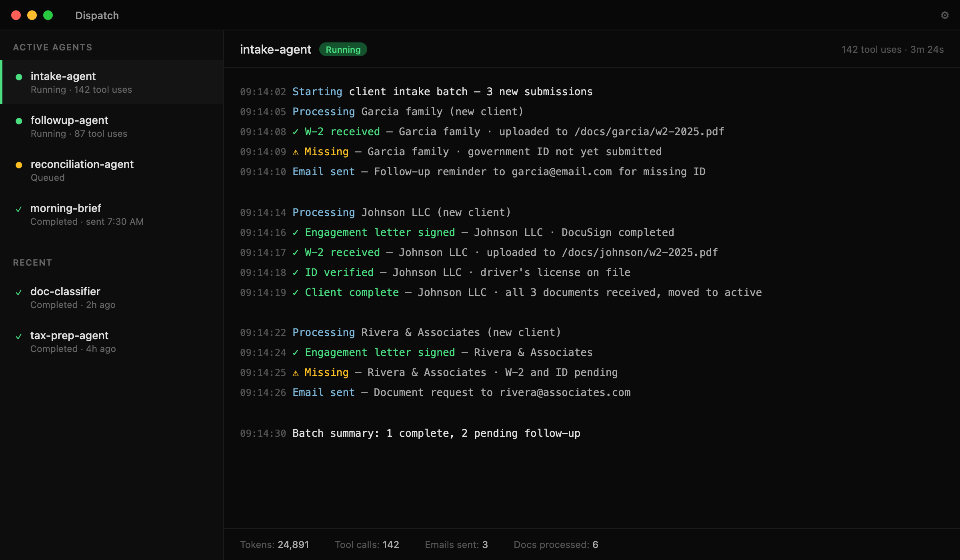
Task: Click the 'Processing Johnson LLC' log line
Action: tap(376, 212)
